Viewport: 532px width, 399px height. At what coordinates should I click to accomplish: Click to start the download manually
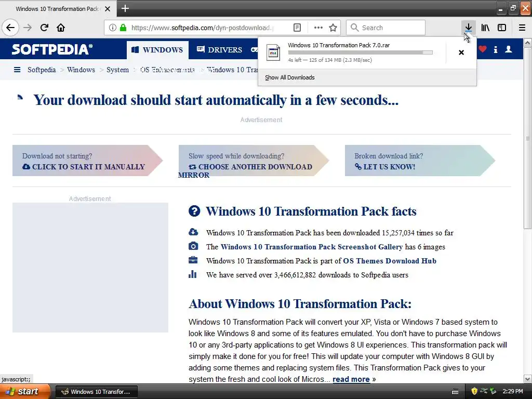click(84, 167)
